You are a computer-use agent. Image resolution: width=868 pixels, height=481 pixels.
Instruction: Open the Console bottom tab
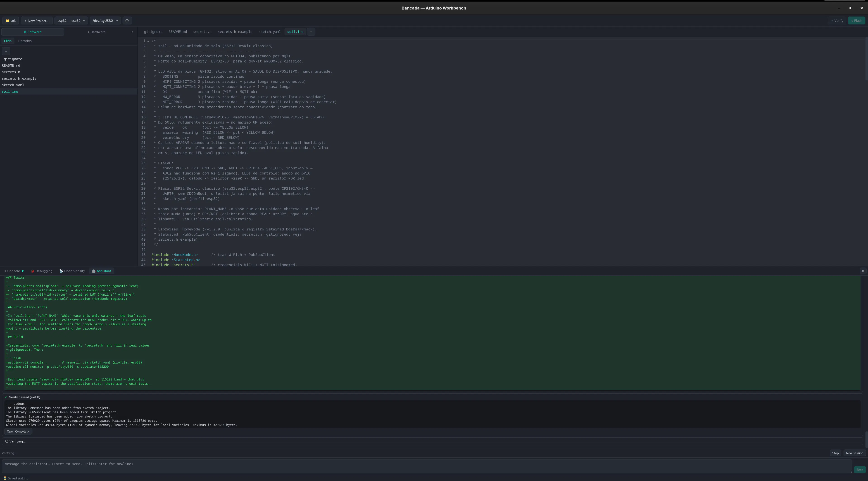(x=14, y=271)
